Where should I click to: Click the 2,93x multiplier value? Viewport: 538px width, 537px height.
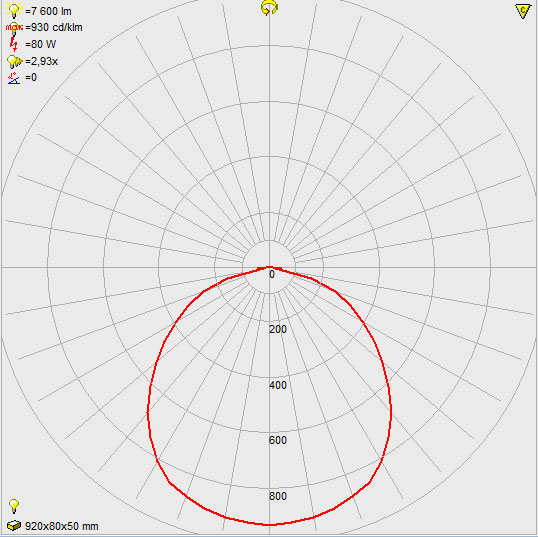[42, 61]
